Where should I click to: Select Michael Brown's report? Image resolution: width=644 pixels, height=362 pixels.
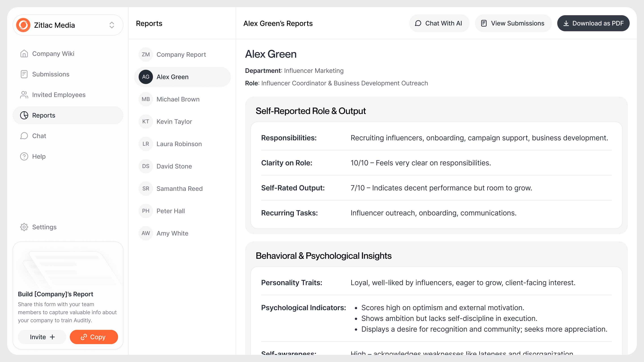(x=178, y=99)
